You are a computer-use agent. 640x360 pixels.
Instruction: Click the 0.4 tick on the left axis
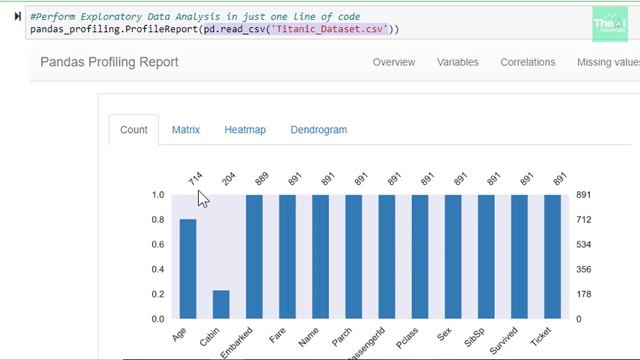point(158,269)
